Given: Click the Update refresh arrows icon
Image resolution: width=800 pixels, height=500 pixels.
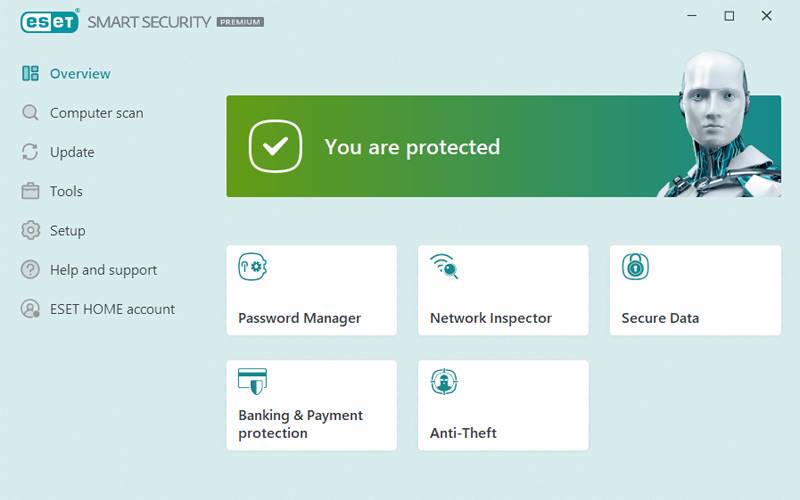Looking at the screenshot, I should tap(30, 152).
